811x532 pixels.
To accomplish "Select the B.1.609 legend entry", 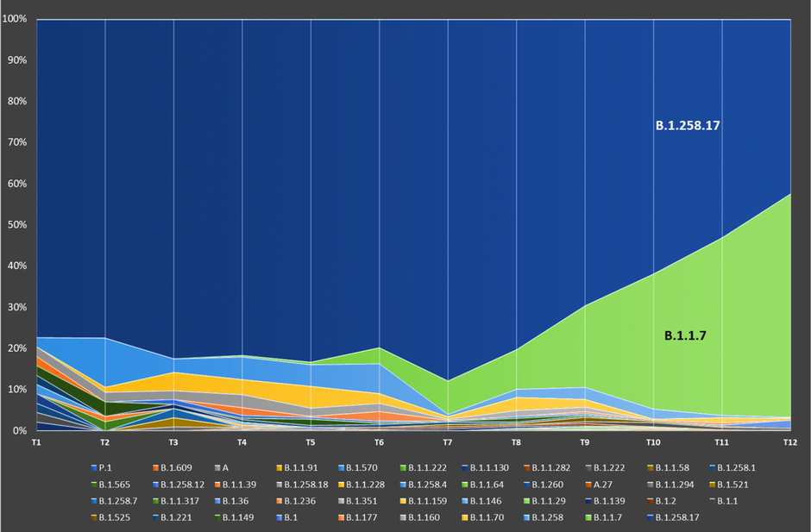I will pyautogui.click(x=172, y=467).
